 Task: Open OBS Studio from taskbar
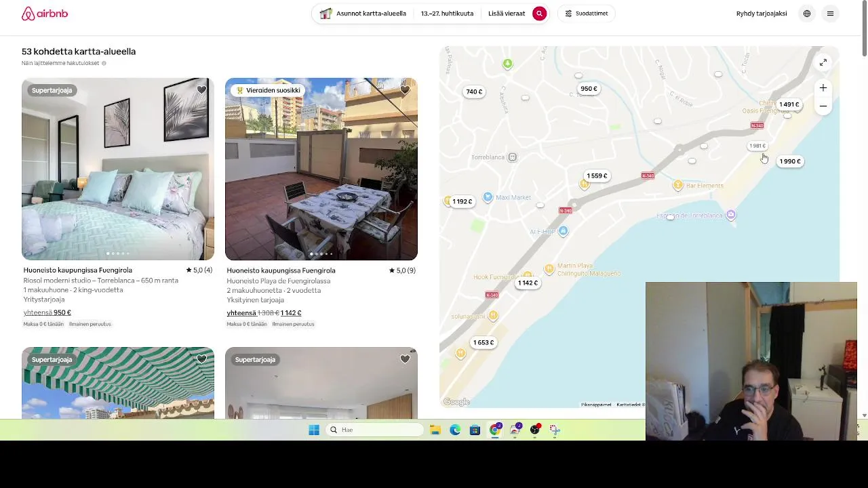535,430
